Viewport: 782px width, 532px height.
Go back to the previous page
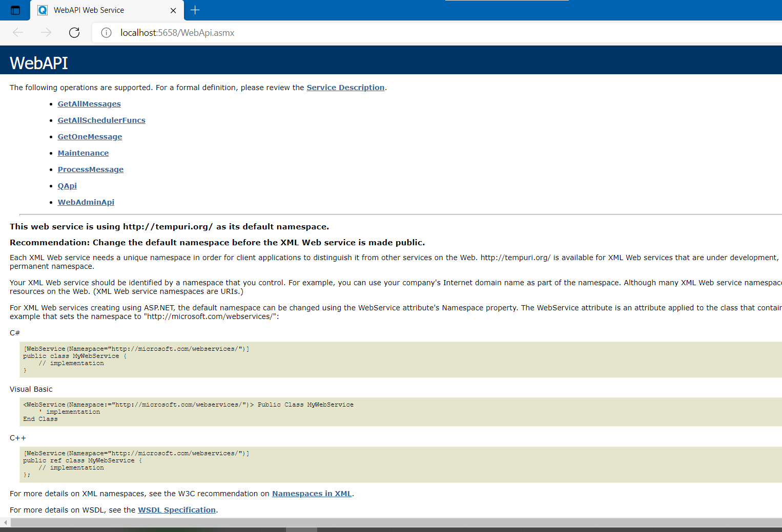tap(18, 33)
